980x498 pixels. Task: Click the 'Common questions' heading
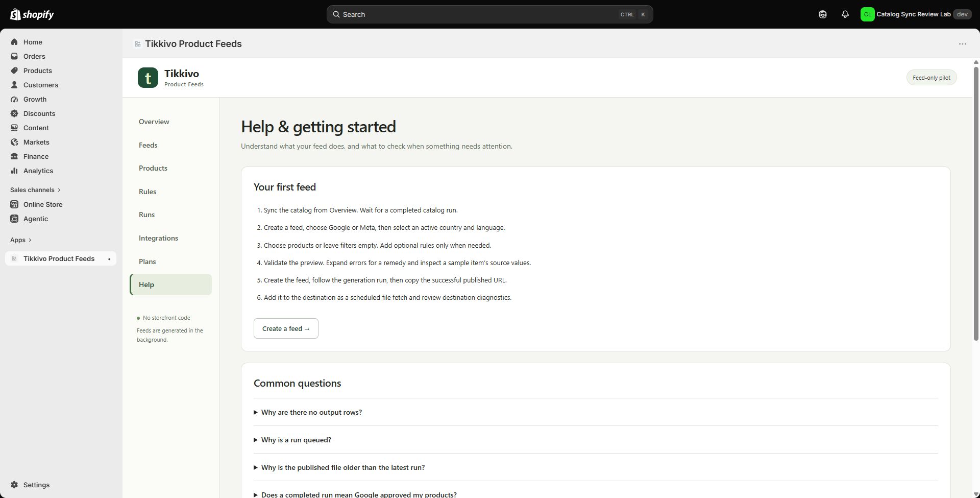[298, 383]
